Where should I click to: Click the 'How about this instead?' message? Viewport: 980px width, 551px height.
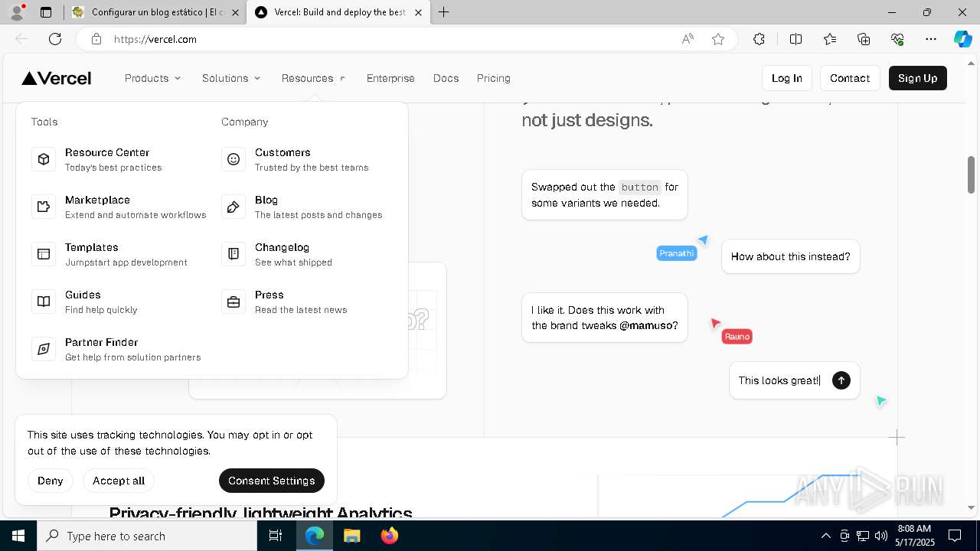click(x=790, y=256)
